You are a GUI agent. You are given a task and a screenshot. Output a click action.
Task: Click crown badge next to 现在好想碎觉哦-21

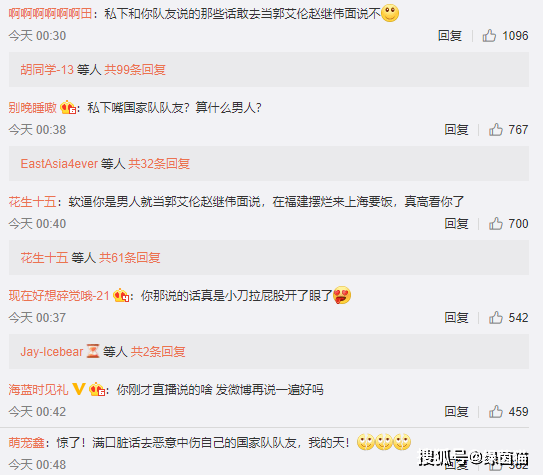[x=121, y=295]
